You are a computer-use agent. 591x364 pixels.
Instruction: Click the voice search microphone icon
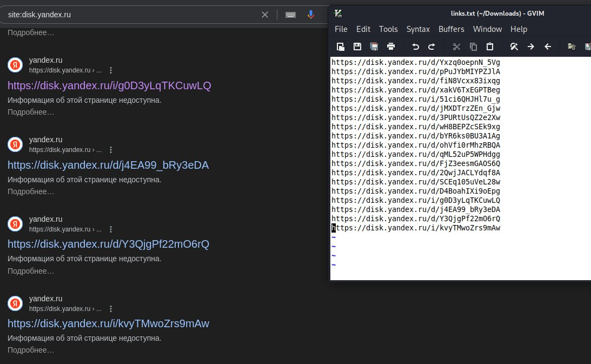pos(310,15)
